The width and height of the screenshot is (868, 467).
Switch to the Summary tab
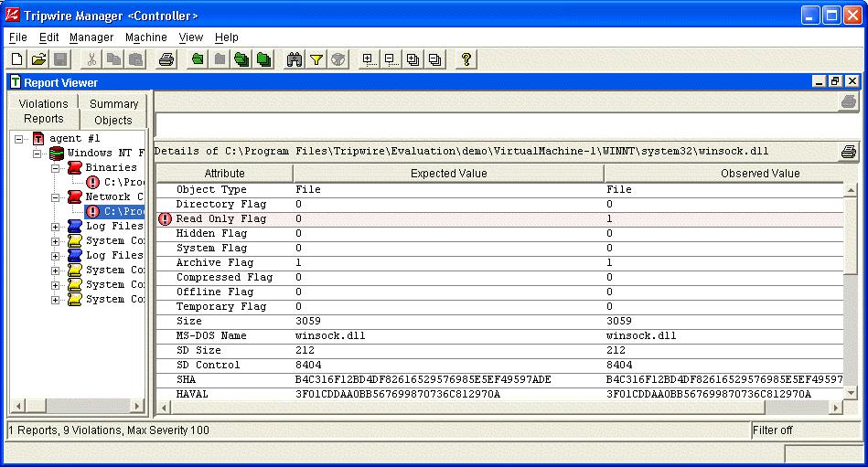(113, 103)
